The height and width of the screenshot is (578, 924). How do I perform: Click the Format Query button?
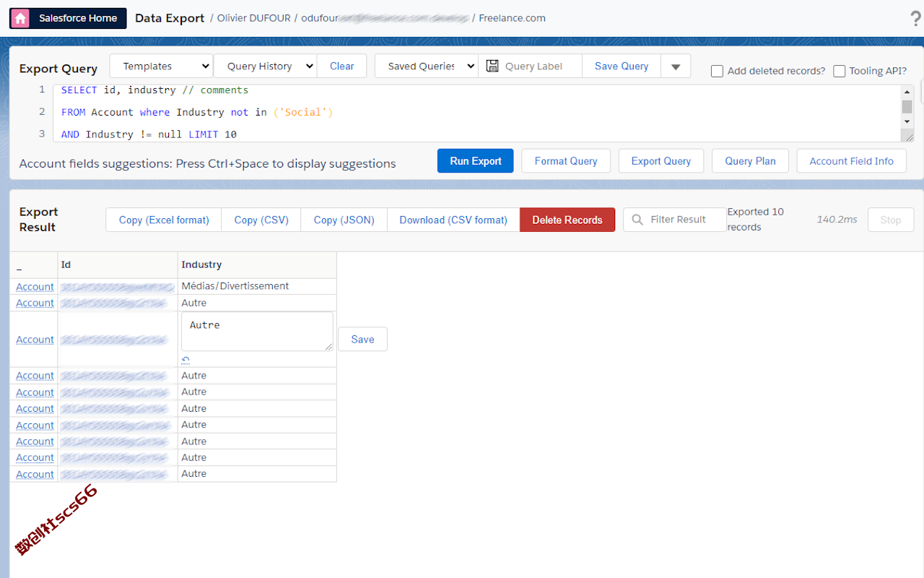click(x=566, y=161)
